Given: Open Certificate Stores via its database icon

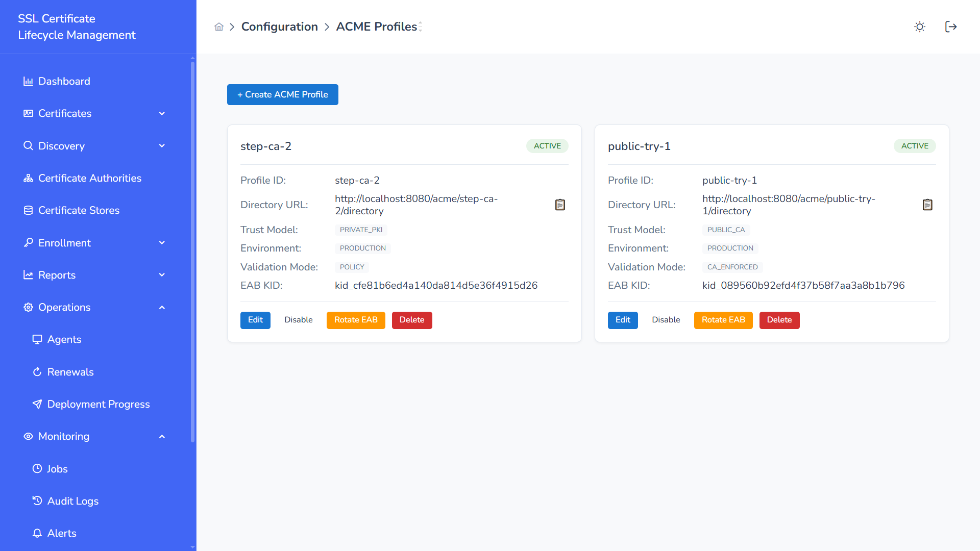Looking at the screenshot, I should pos(28,210).
